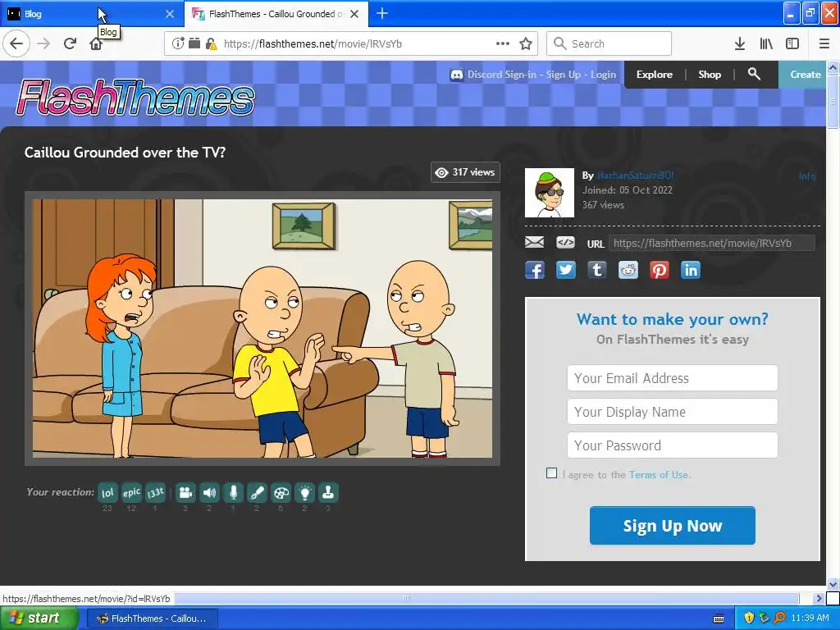This screenshot has height=630, width=840.
Task: React with the l33t reaction
Action: coord(155,492)
